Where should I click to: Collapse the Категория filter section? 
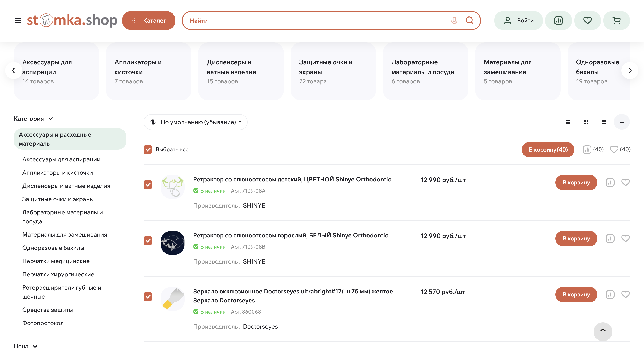33,119
